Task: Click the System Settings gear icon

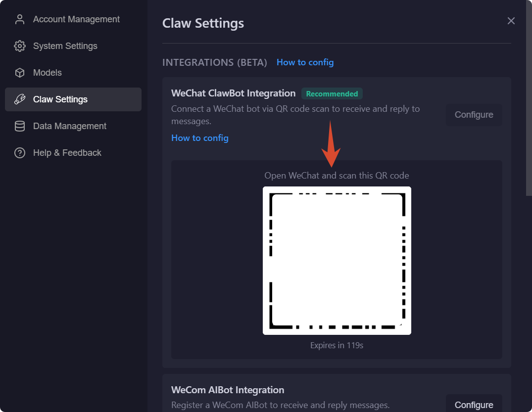Action: tap(20, 46)
